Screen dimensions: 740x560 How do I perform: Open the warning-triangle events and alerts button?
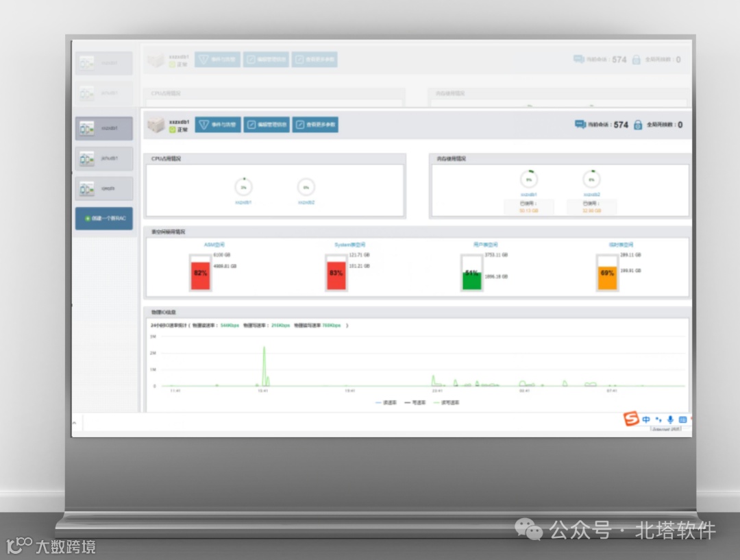[x=218, y=125]
